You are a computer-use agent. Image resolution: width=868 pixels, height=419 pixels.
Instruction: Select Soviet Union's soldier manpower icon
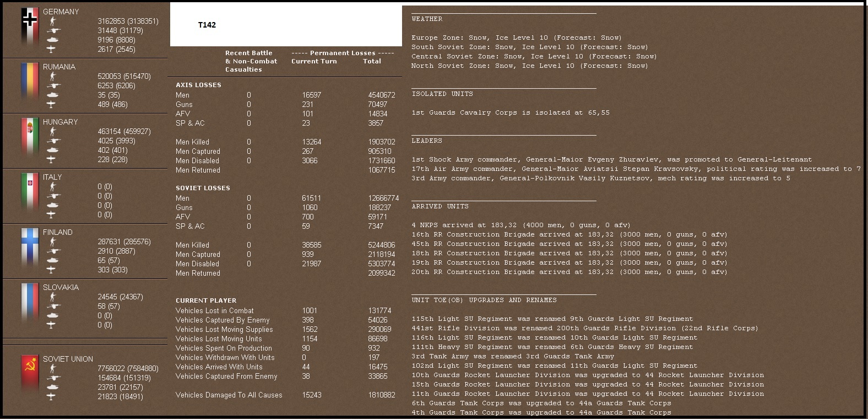[52, 369]
